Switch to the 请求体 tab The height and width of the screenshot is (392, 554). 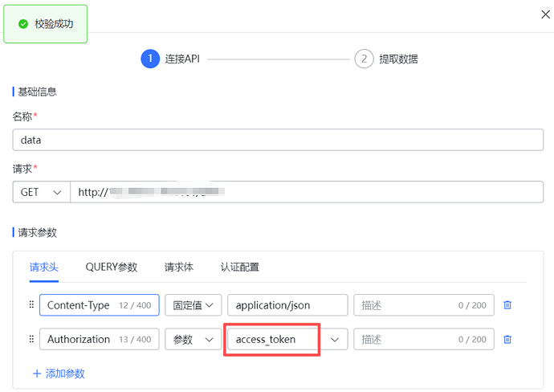(179, 267)
